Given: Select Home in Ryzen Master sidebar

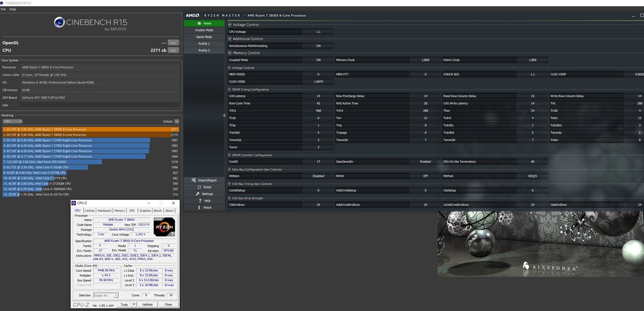Looking at the screenshot, I should [204, 23].
